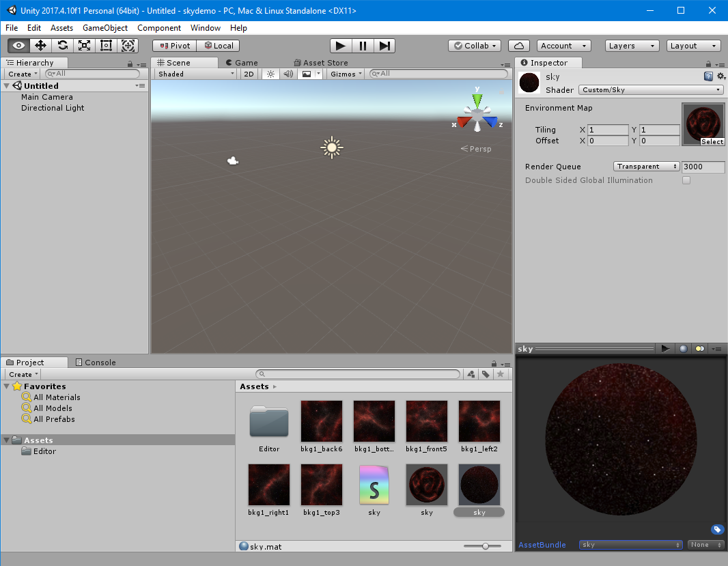Image resolution: width=728 pixels, height=566 pixels.
Task: Open the Gizmos dropdown
Action: [346, 74]
